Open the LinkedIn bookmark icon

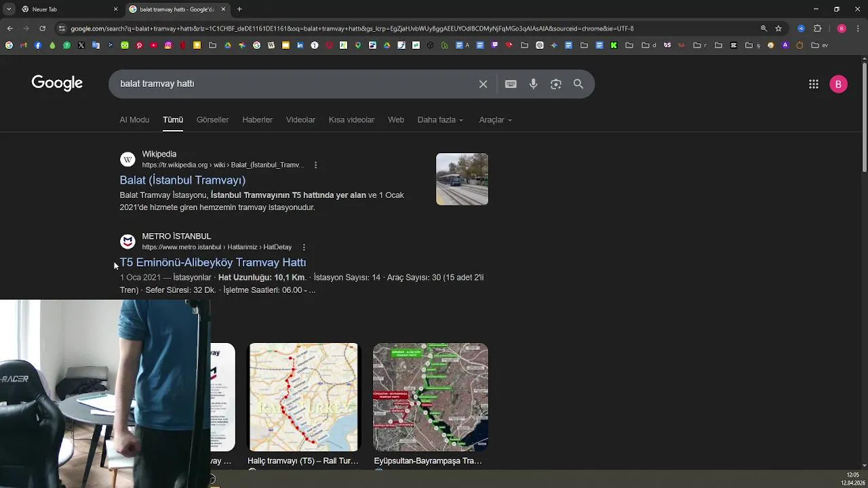click(x=300, y=45)
